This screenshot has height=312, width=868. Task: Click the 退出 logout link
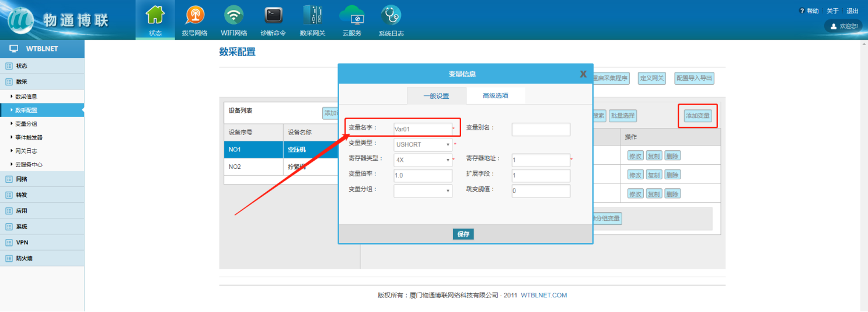pos(852,11)
